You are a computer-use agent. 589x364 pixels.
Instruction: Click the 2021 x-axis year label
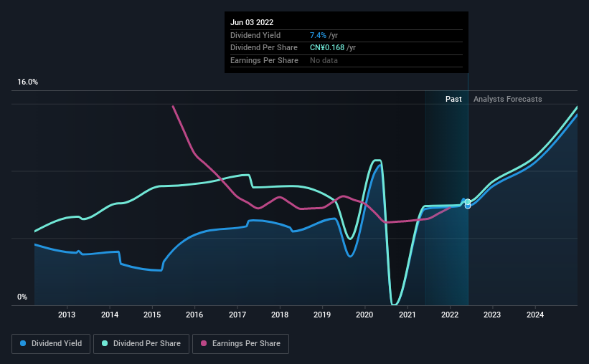tap(407, 315)
